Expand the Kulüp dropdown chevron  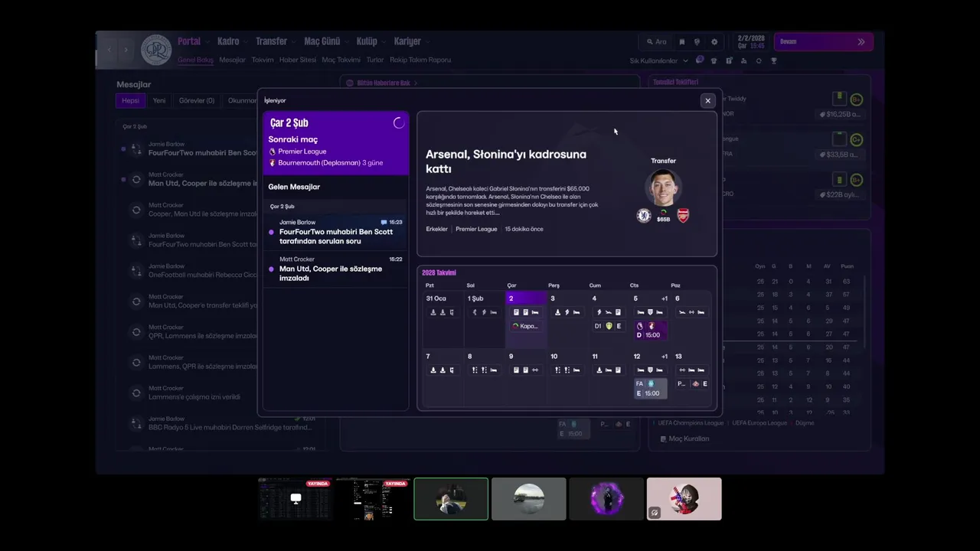(384, 42)
